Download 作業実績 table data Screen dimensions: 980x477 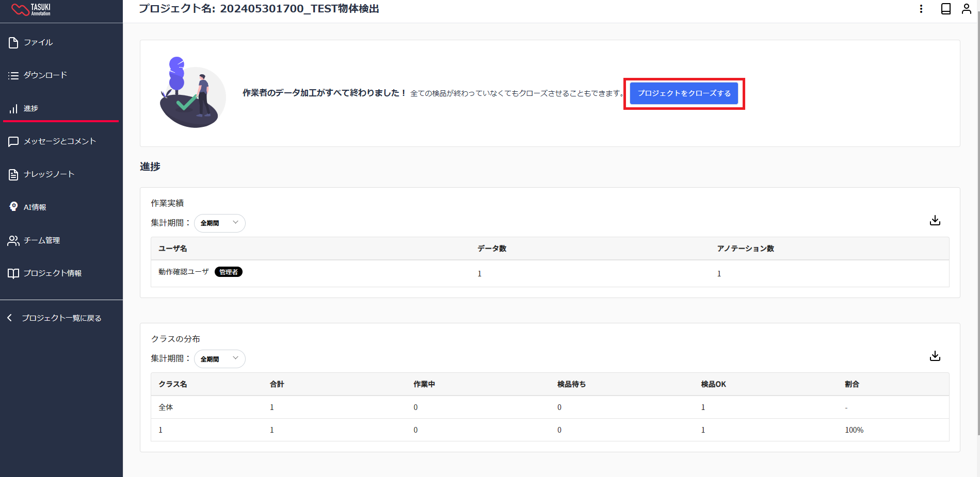click(935, 221)
